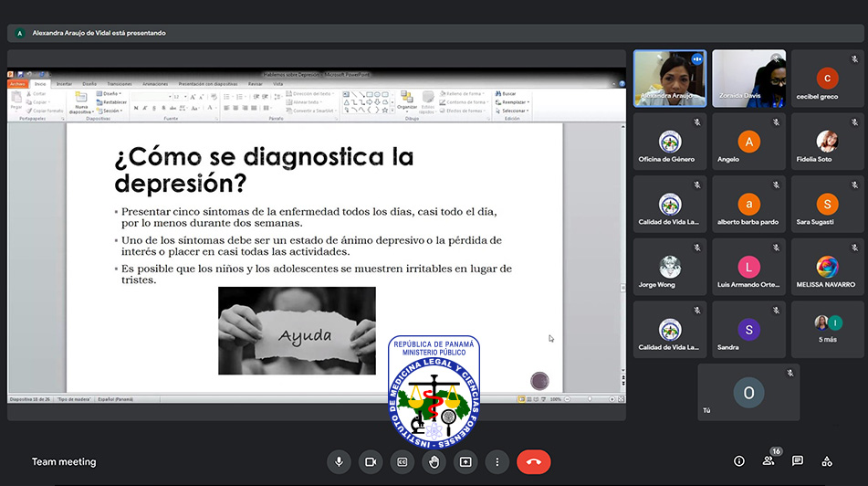Viewport: 868px width, 486px height.
Task: Click Convertir a SmartArt button
Action: [x=310, y=111]
